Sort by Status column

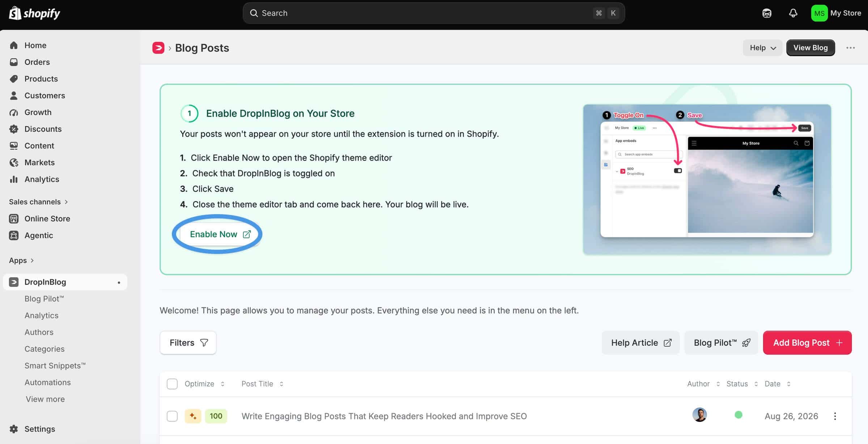(742, 384)
